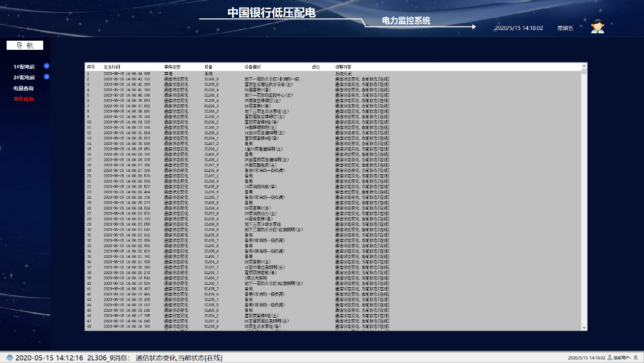Viewport: 644px width, 363px height.
Task: Go to 电量查询 page
Action: (x=23, y=88)
